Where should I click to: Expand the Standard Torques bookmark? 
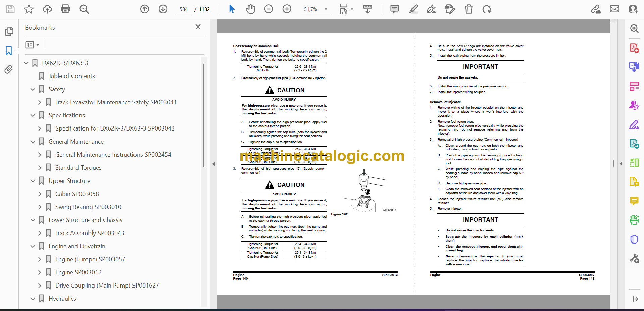[x=40, y=168]
